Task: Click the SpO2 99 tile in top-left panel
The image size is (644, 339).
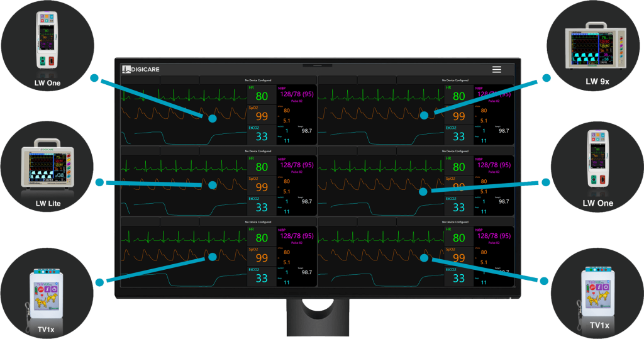Action: click(x=262, y=115)
